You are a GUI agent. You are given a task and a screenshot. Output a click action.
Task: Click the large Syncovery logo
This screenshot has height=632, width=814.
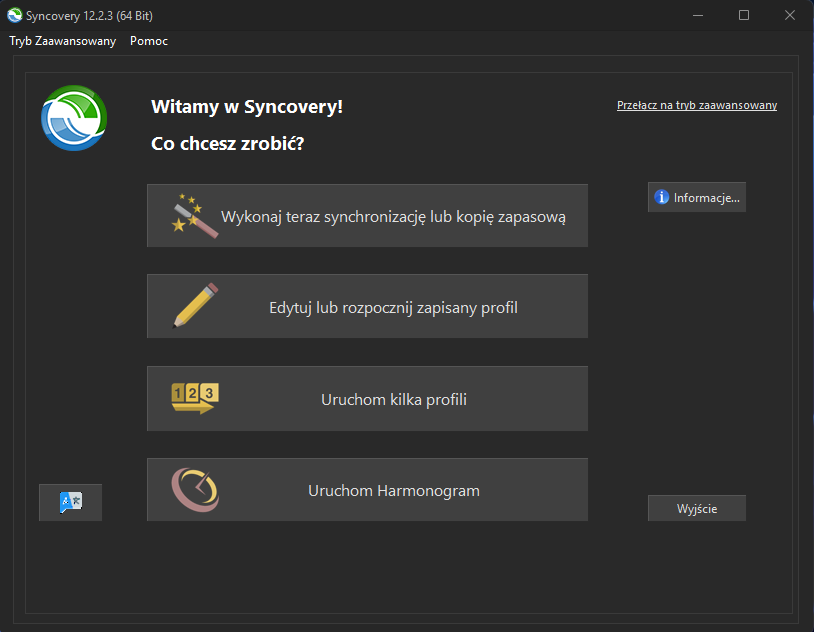click(x=74, y=118)
